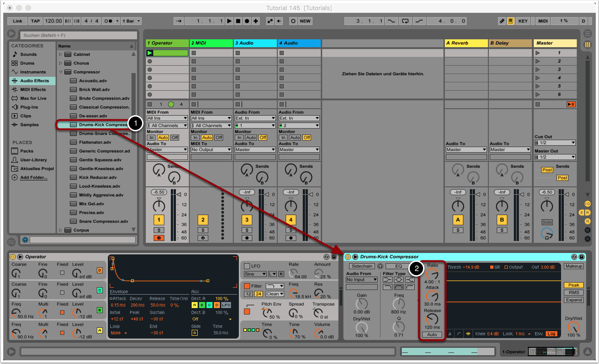599x364 pixels.
Task: Click the Drums-Kick Compressor device activator
Action: pyautogui.click(x=348, y=257)
